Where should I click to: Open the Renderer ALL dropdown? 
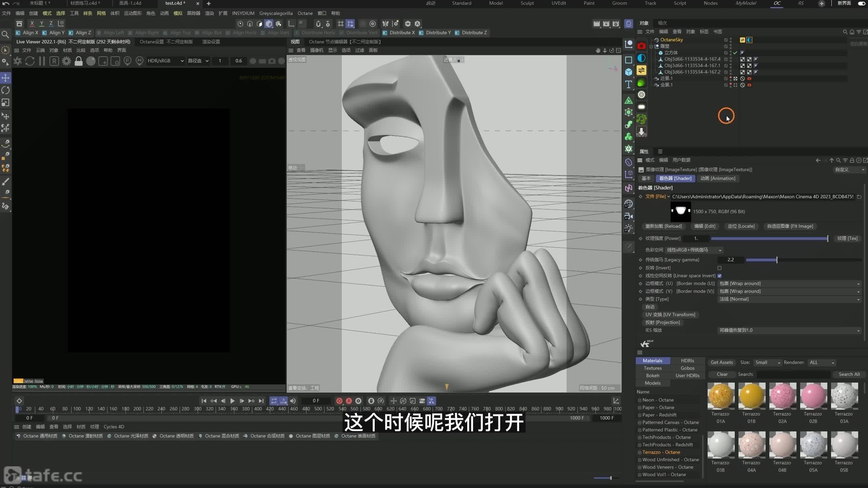[x=822, y=363]
